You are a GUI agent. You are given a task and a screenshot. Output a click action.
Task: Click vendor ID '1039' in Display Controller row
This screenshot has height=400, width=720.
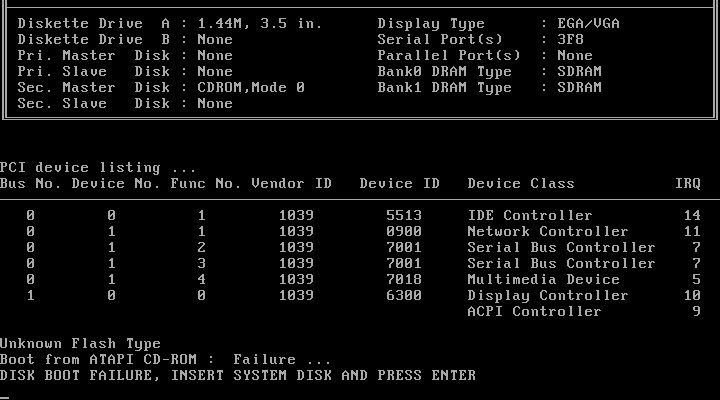click(x=296, y=296)
